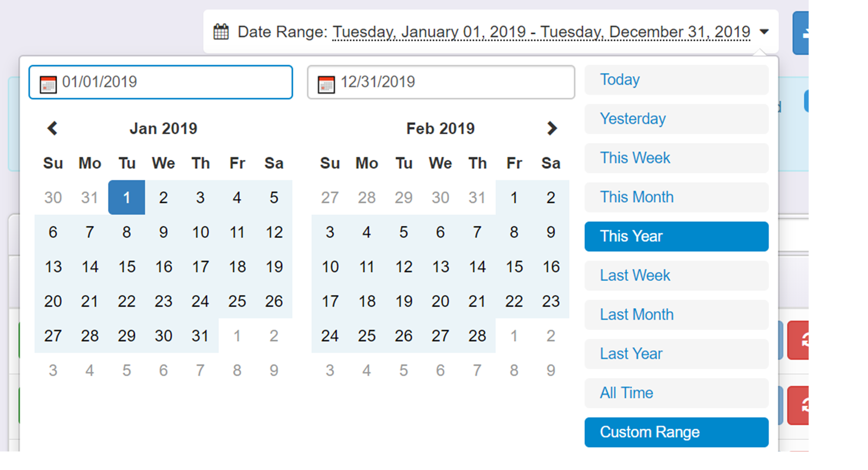Advance to next month with right chevron
This screenshot has width=868, height=470.
coord(552,128)
